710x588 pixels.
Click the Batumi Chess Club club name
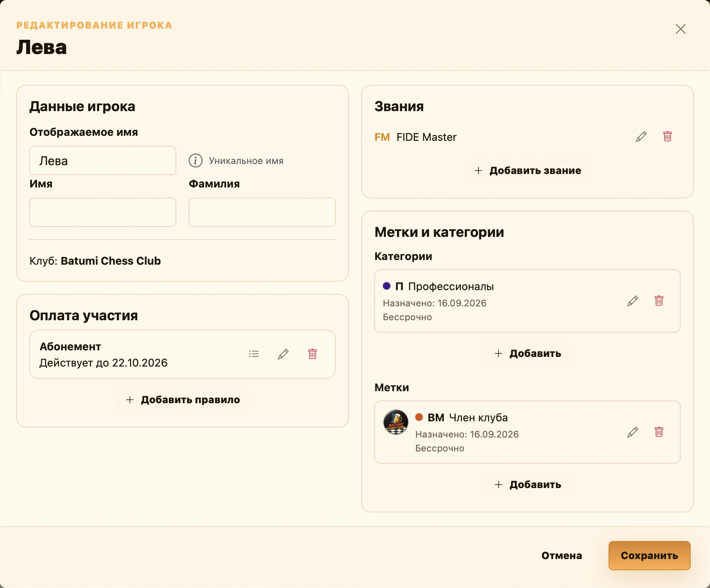coord(111,261)
